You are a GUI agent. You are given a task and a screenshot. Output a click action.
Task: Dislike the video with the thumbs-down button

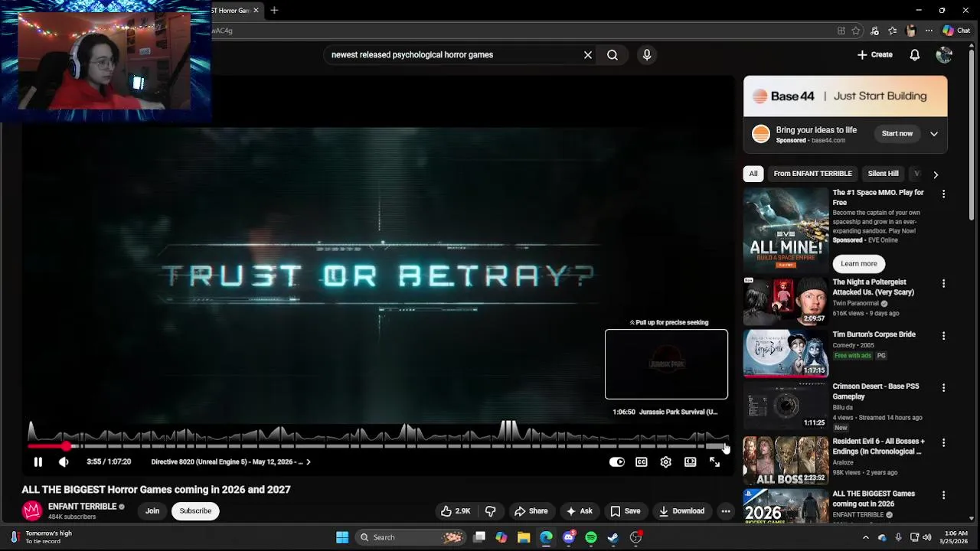491,511
